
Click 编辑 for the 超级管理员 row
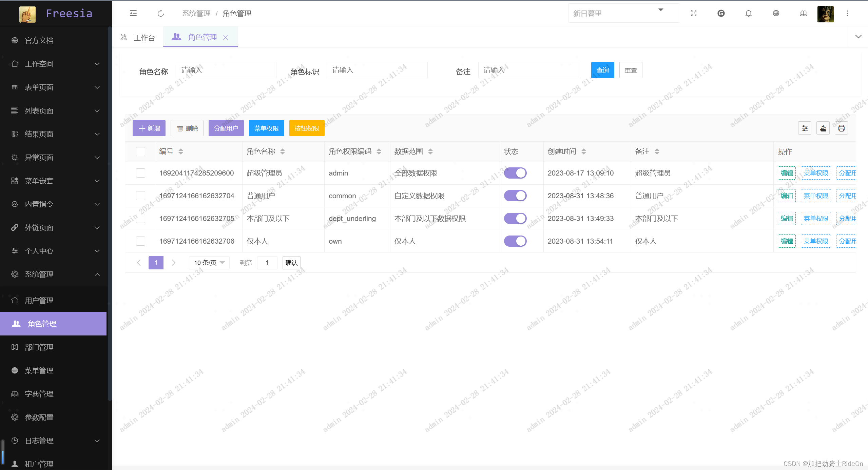tap(787, 173)
